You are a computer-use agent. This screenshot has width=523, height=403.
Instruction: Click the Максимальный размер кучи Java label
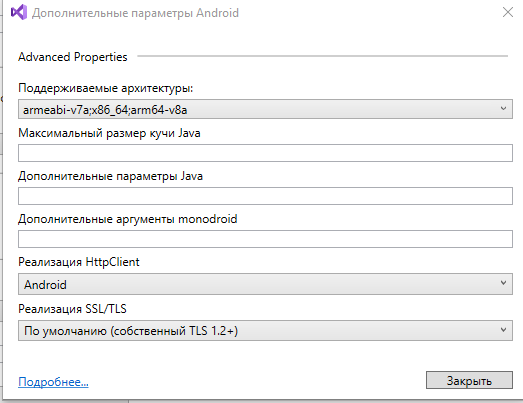109,133
